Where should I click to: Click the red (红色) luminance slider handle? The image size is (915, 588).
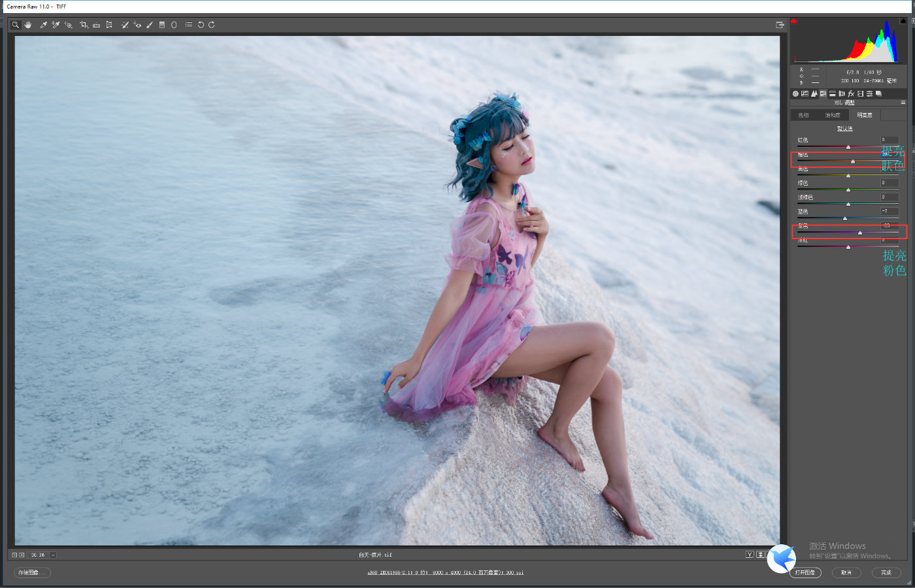(848, 147)
